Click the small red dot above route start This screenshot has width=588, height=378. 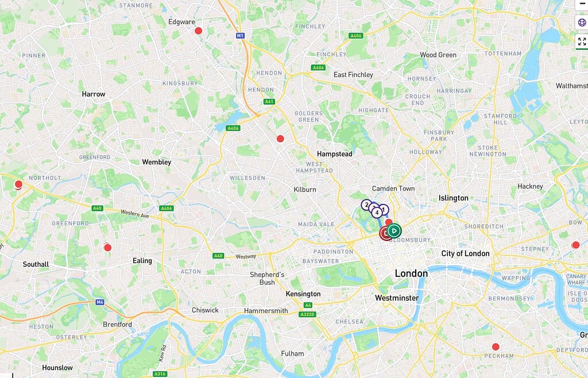point(389,222)
